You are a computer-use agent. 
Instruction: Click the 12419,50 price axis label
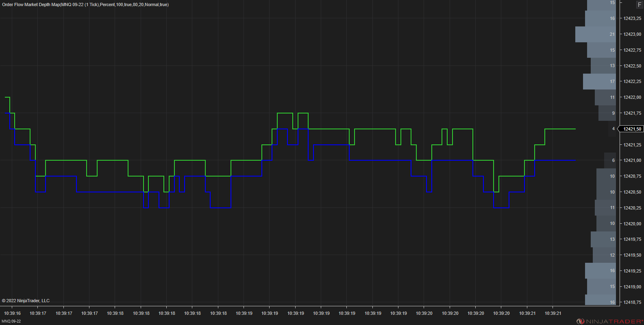click(x=632, y=255)
